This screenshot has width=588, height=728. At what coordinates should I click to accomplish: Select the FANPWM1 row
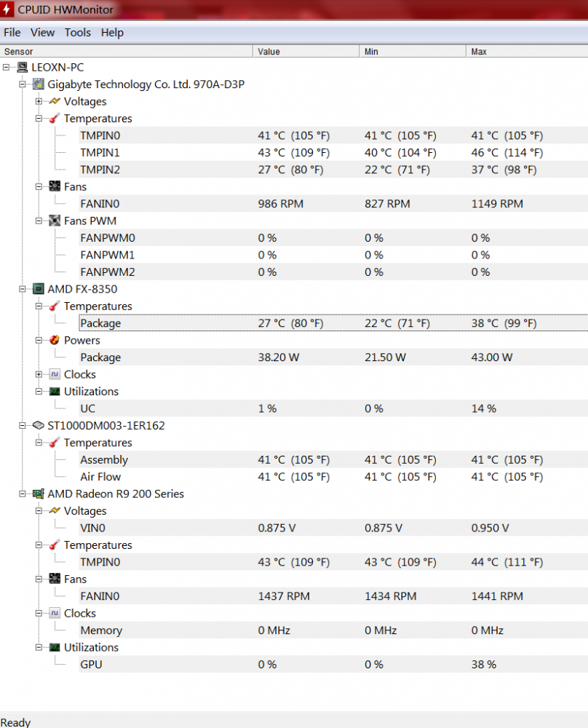108,255
